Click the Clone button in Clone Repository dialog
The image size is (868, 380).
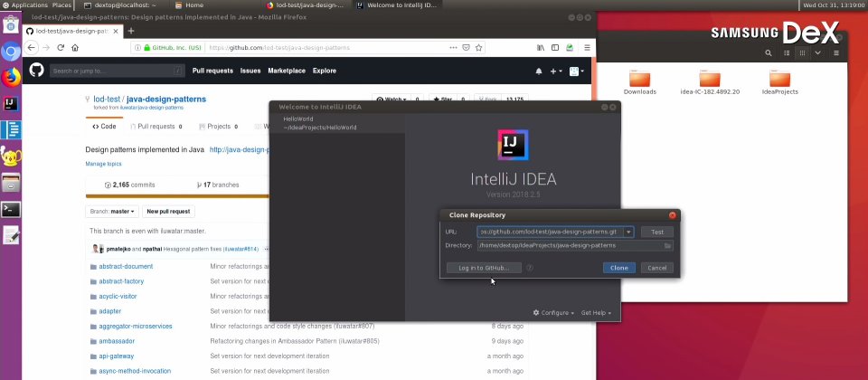tap(618, 268)
